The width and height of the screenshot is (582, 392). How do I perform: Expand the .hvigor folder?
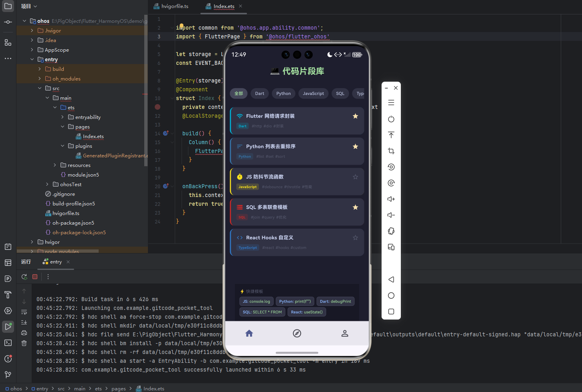pos(32,30)
